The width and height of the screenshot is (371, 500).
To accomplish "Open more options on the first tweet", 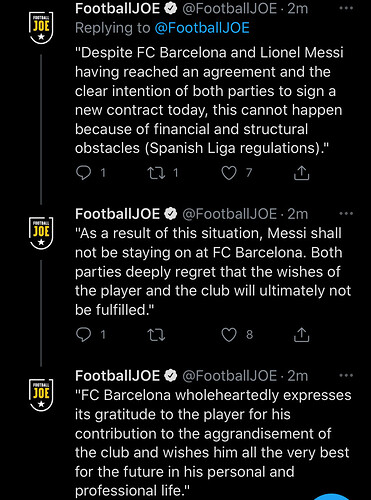I will pos(346,8).
